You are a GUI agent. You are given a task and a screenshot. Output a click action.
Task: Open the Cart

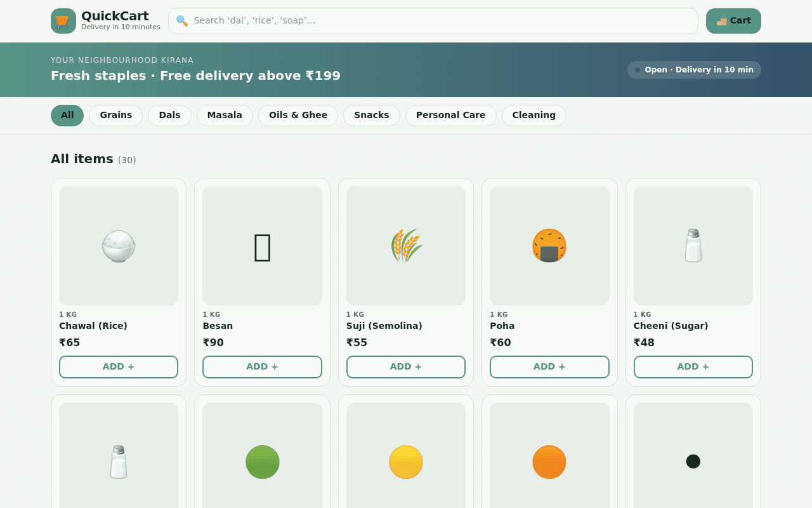(733, 21)
